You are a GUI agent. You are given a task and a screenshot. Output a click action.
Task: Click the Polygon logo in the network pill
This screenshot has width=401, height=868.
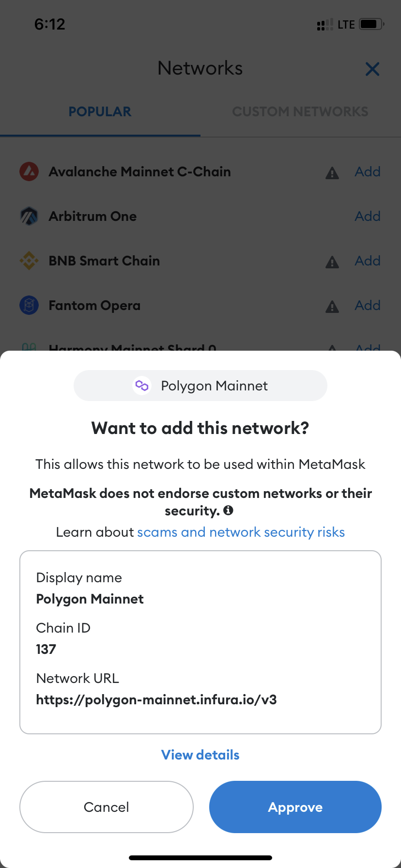pos(142,386)
